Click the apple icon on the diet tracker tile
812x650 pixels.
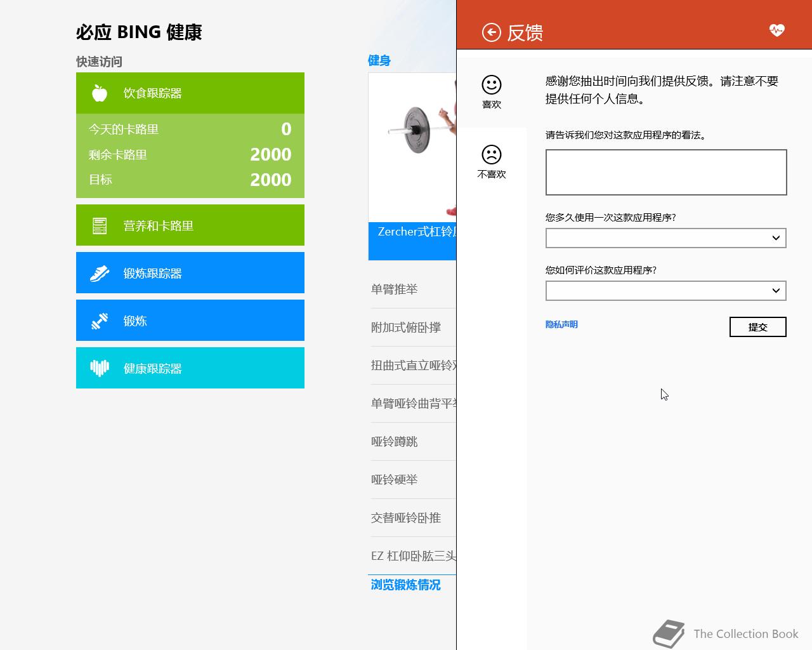pyautogui.click(x=100, y=93)
